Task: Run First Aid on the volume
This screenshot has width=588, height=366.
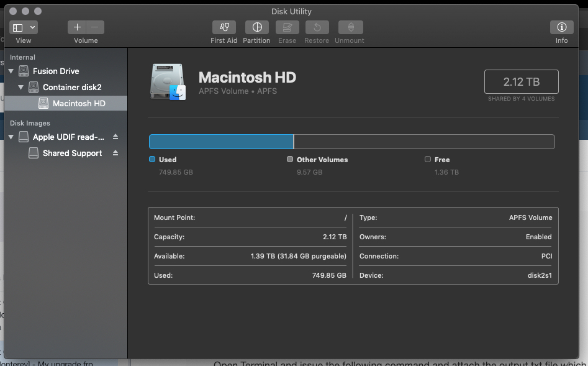Action: 224,27
